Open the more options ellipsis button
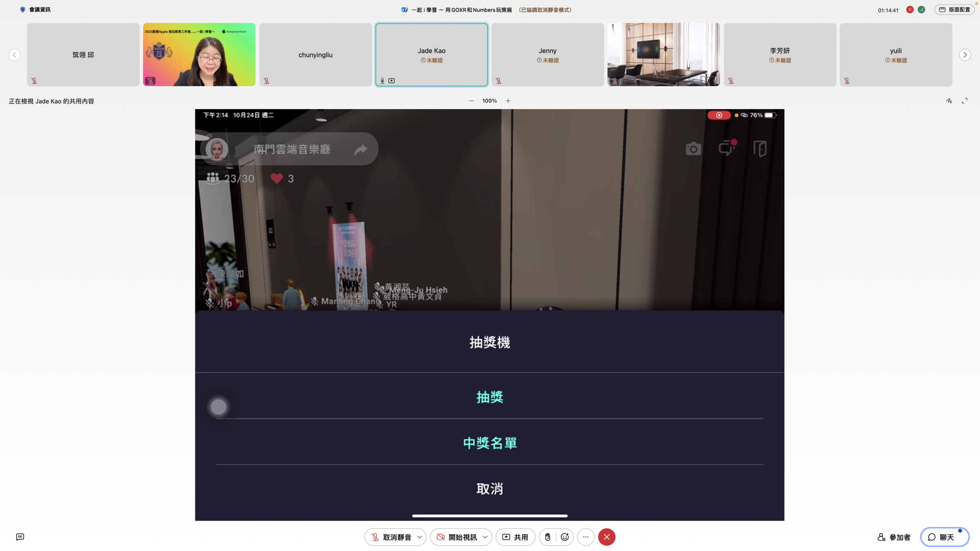 coord(586,537)
